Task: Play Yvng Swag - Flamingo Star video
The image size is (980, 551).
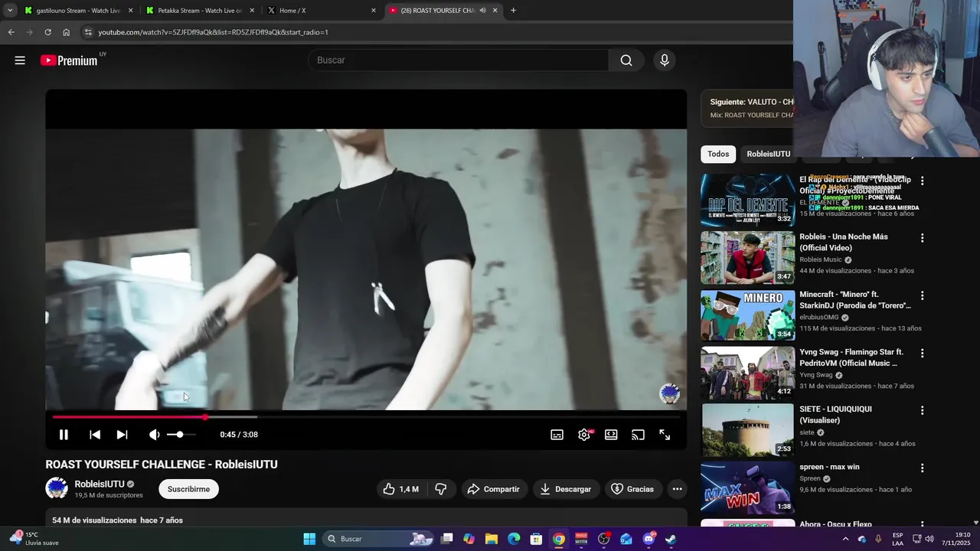Action: [x=747, y=373]
